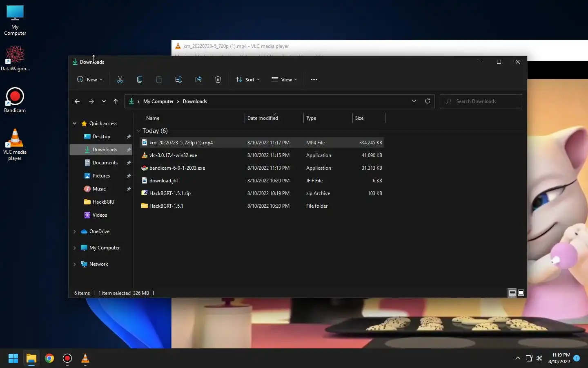Image resolution: width=588 pixels, height=368 pixels.
Task: Click Downloads breadcrumb in address bar
Action: pyautogui.click(x=195, y=101)
